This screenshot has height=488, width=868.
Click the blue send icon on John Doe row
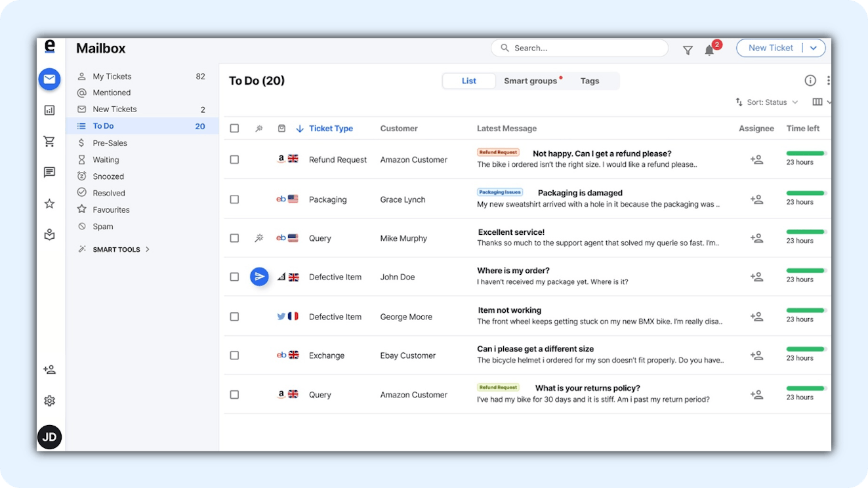tap(260, 277)
